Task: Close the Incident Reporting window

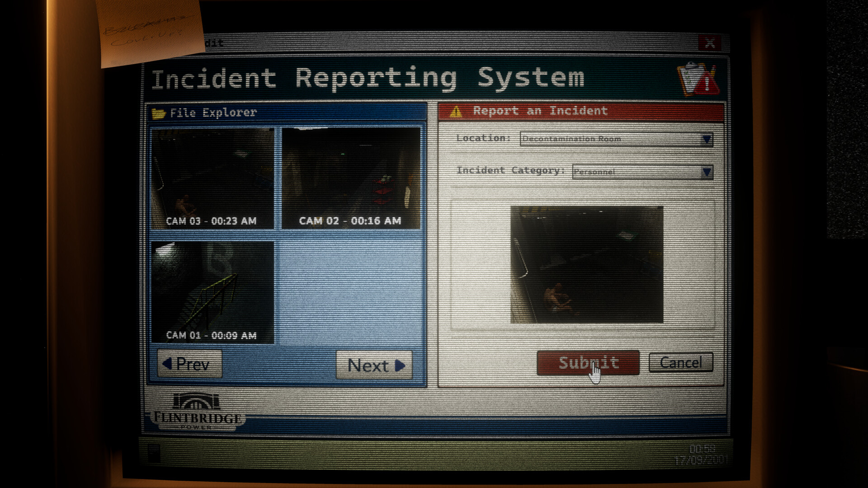Action: pyautogui.click(x=709, y=43)
